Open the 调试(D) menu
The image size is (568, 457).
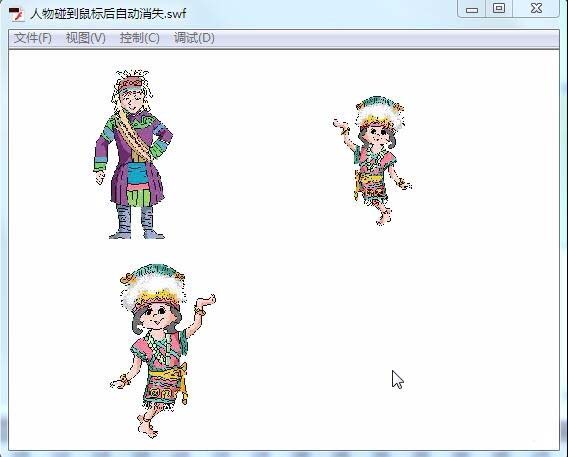coord(194,38)
